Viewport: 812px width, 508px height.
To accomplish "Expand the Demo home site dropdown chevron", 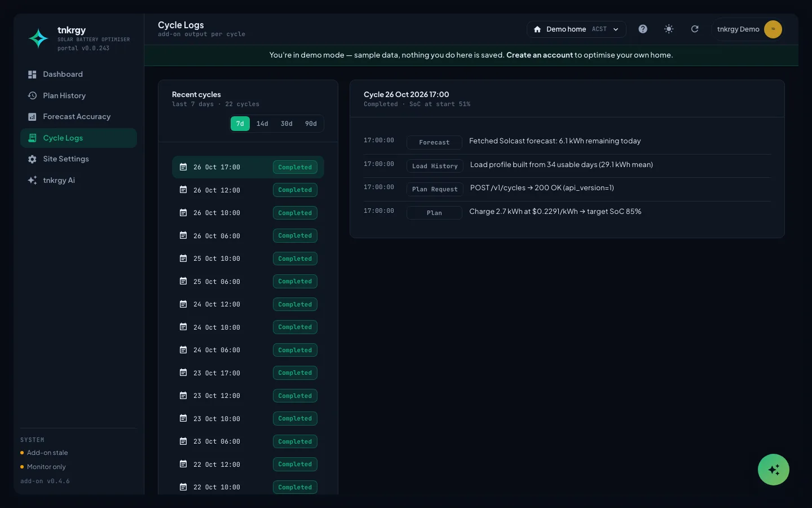I will coord(616,29).
